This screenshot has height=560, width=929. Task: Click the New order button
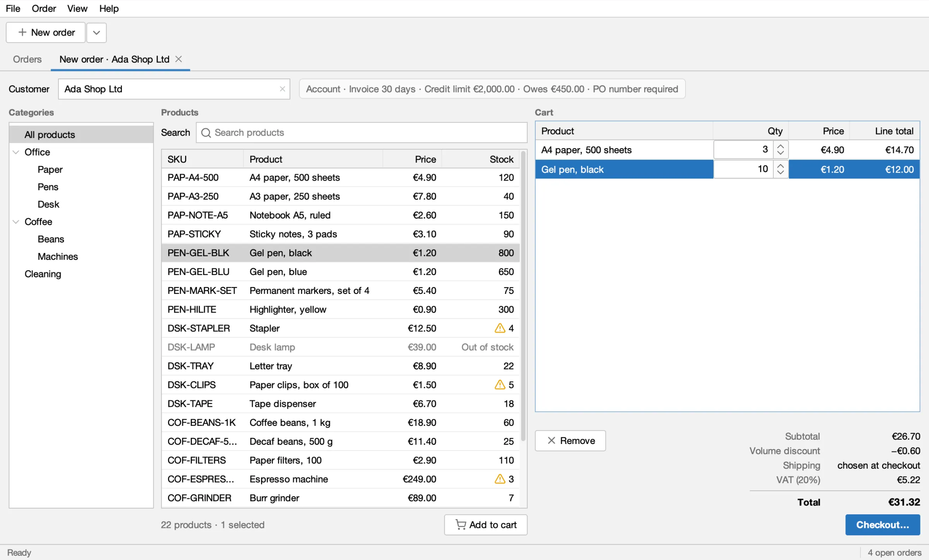point(46,32)
